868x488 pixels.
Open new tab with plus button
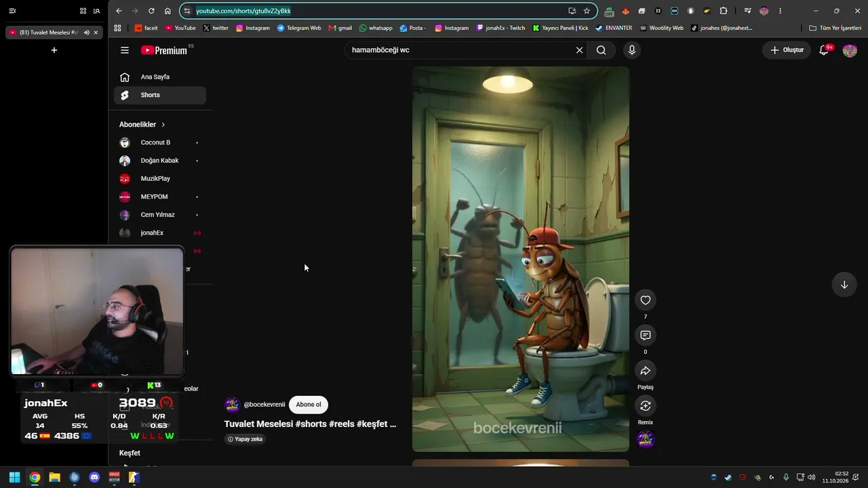54,50
